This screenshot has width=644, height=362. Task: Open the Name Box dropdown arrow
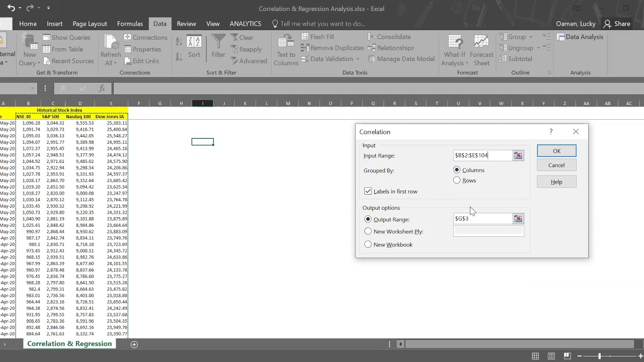(x=33, y=88)
